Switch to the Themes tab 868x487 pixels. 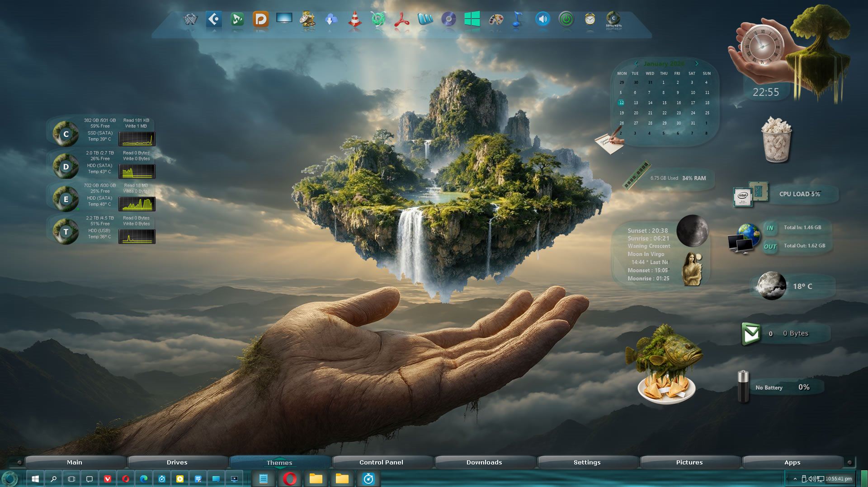tap(279, 463)
